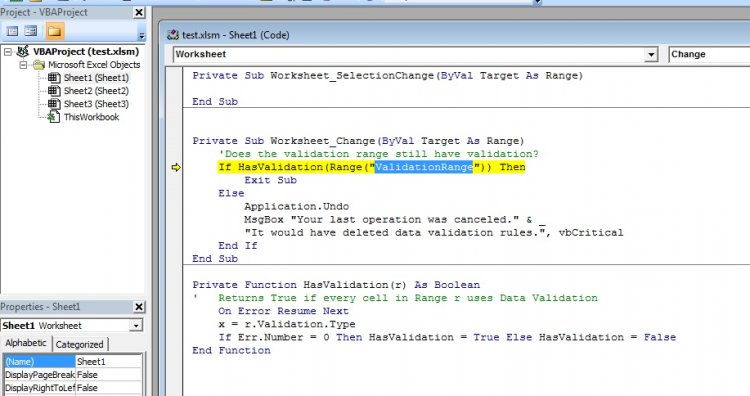Screen dimensions: 750x396
Task: Open the Change procedure dropdown
Action: (x=709, y=55)
